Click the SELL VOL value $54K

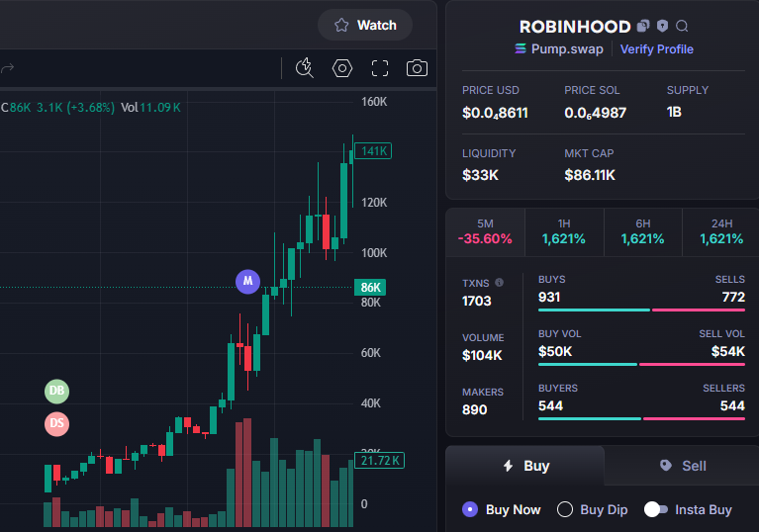728,351
